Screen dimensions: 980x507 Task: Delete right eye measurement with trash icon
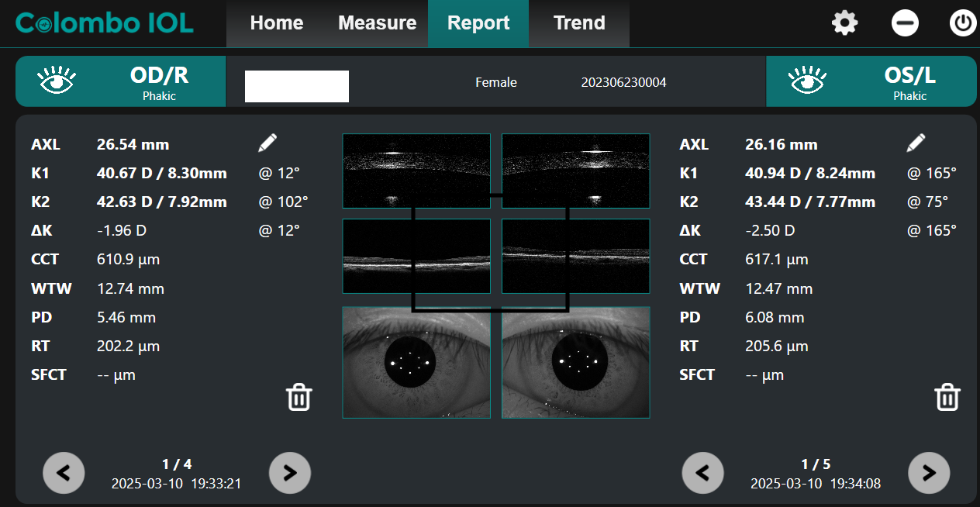pos(299,397)
